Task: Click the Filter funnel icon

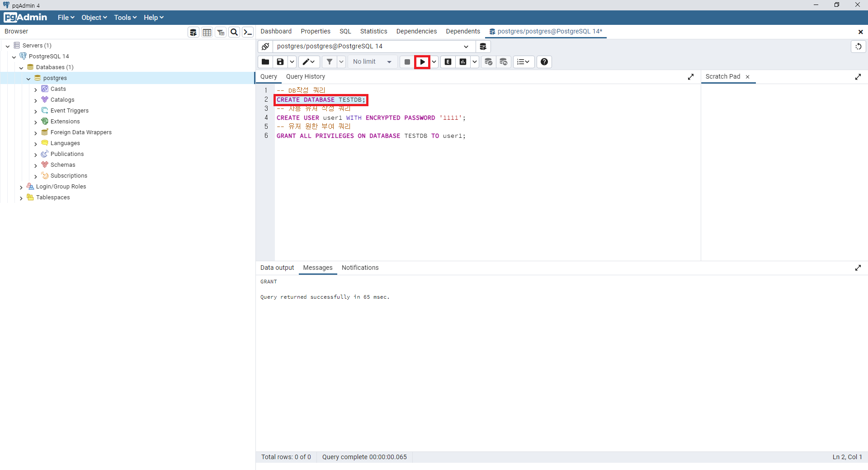Action: point(330,62)
